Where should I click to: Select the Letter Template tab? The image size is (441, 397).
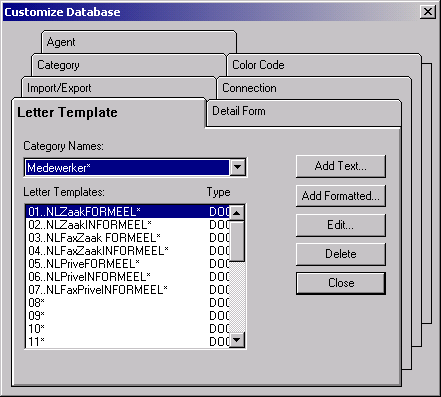pos(109,112)
